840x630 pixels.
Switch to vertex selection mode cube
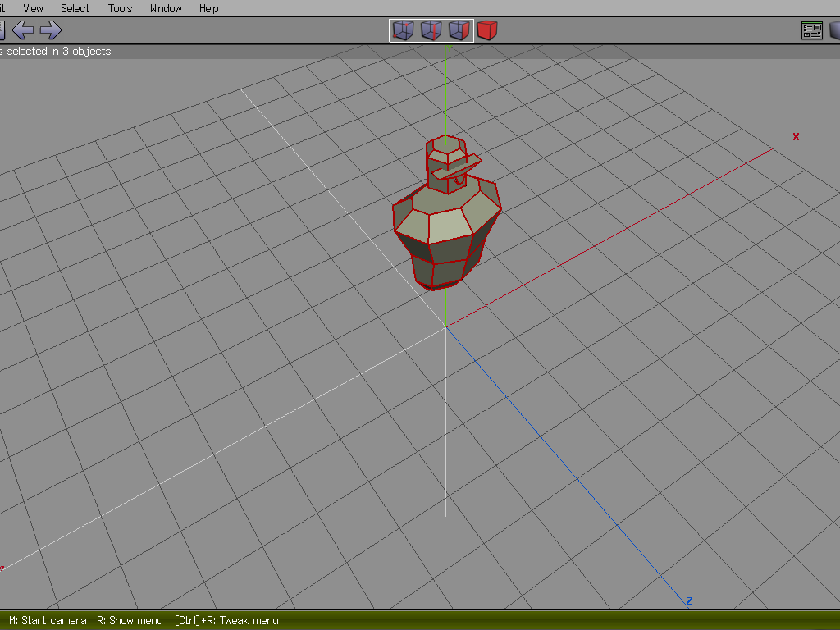click(403, 30)
